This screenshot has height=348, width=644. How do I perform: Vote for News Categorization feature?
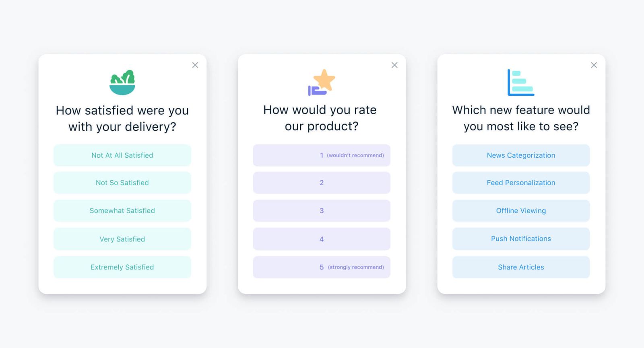[x=521, y=155]
